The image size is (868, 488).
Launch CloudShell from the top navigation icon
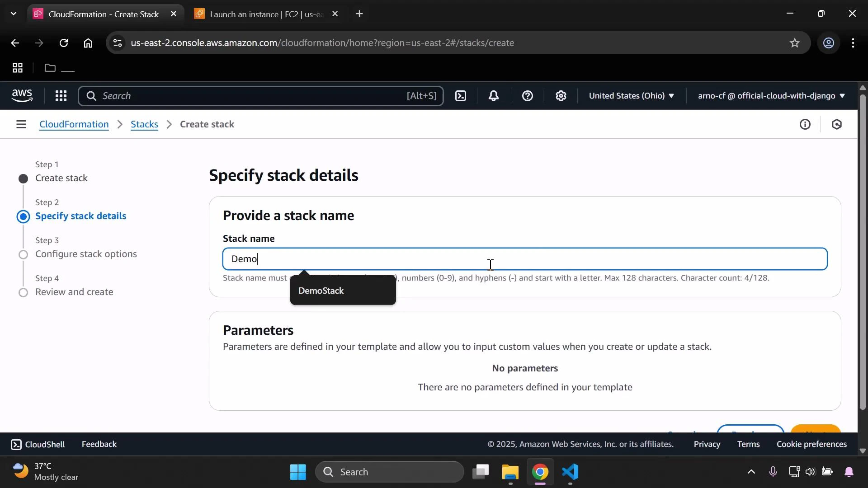(x=461, y=96)
